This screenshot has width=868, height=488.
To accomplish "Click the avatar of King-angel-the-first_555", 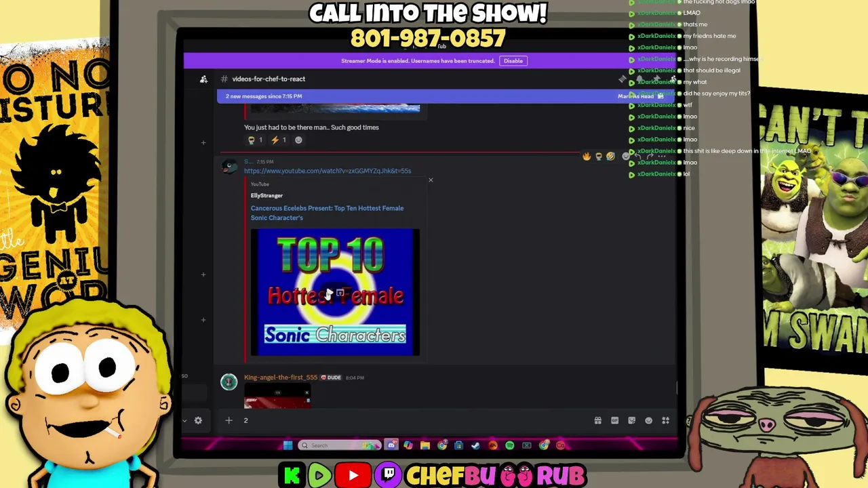I will (229, 382).
